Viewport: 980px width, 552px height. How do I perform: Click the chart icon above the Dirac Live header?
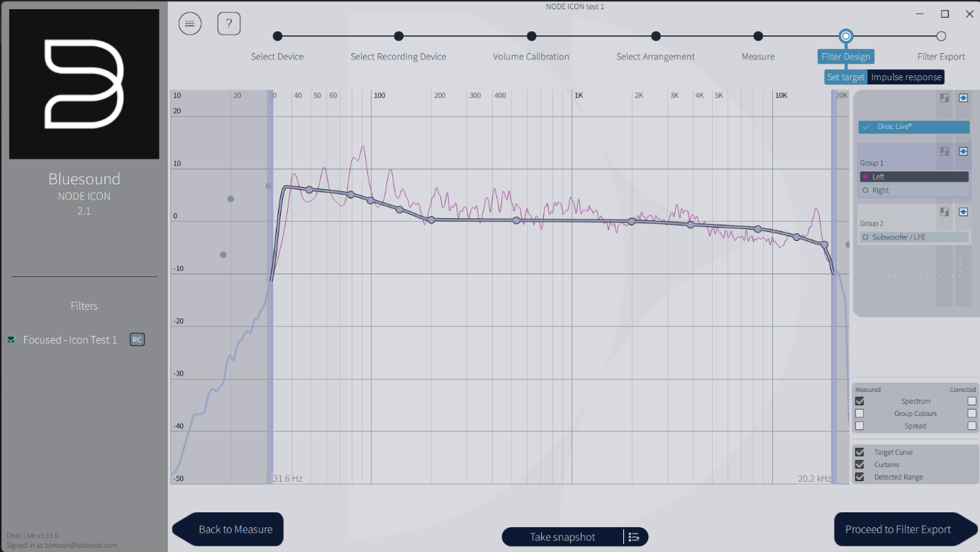pyautogui.click(x=944, y=97)
